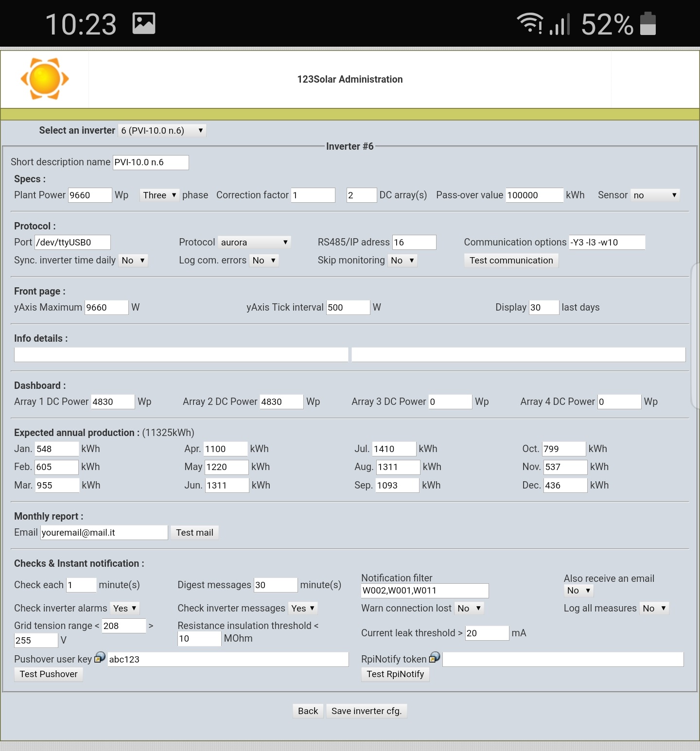The height and width of the screenshot is (751, 700).
Task: Tap the screenshot notification icon in status bar
Action: pyautogui.click(x=144, y=23)
